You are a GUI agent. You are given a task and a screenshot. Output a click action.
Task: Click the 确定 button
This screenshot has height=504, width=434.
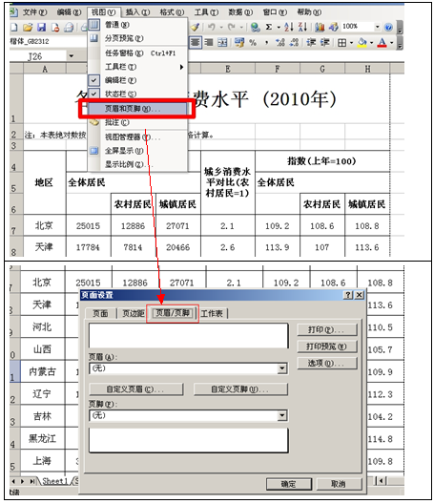[x=288, y=484]
